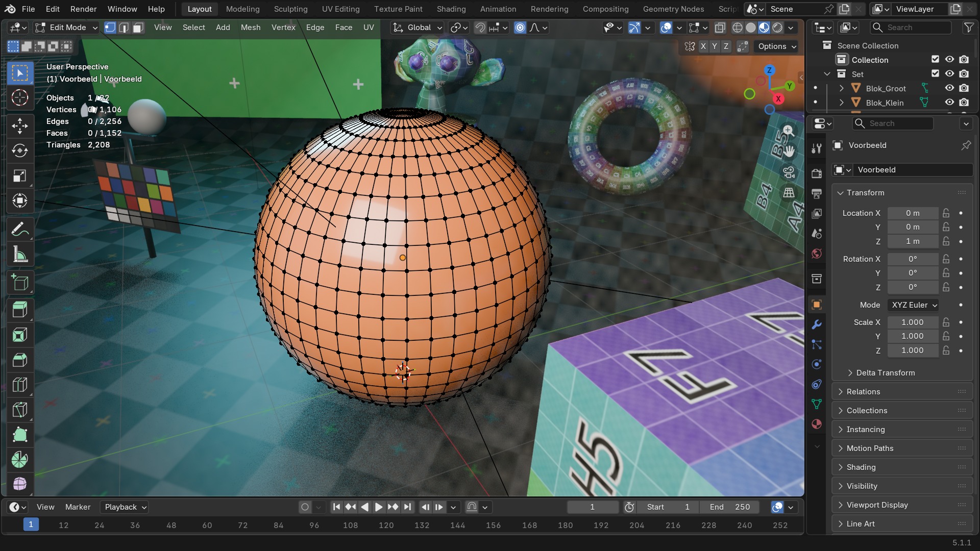The width and height of the screenshot is (980, 551).
Task: Jump to the last frame
Action: pyautogui.click(x=407, y=507)
